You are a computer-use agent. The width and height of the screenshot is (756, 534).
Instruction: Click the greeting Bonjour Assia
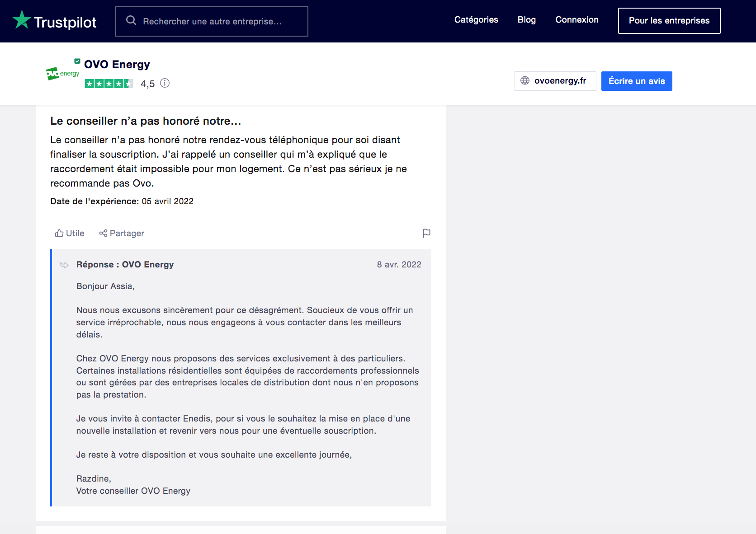(x=105, y=286)
